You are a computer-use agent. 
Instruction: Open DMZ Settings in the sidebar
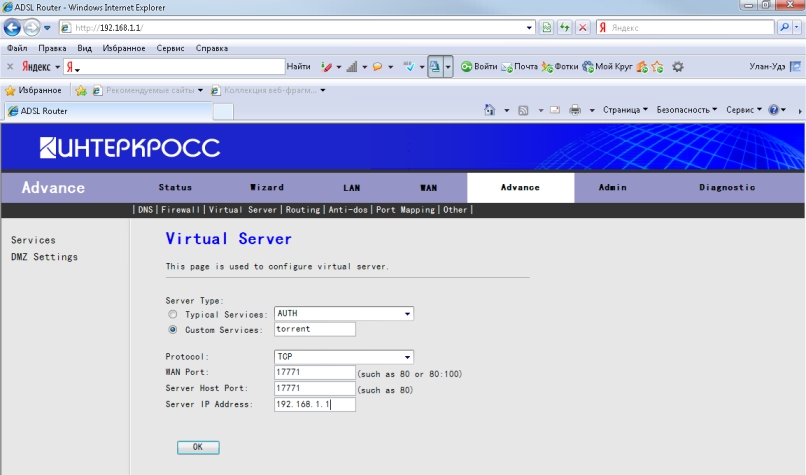pos(45,257)
